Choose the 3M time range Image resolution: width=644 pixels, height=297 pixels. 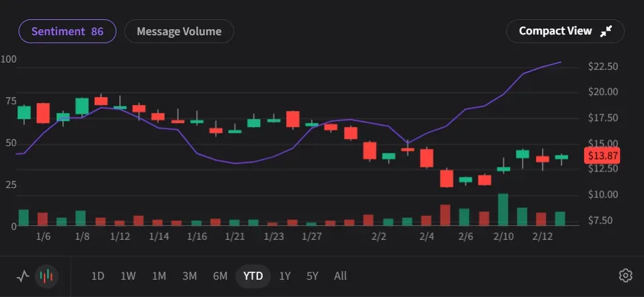coord(190,276)
